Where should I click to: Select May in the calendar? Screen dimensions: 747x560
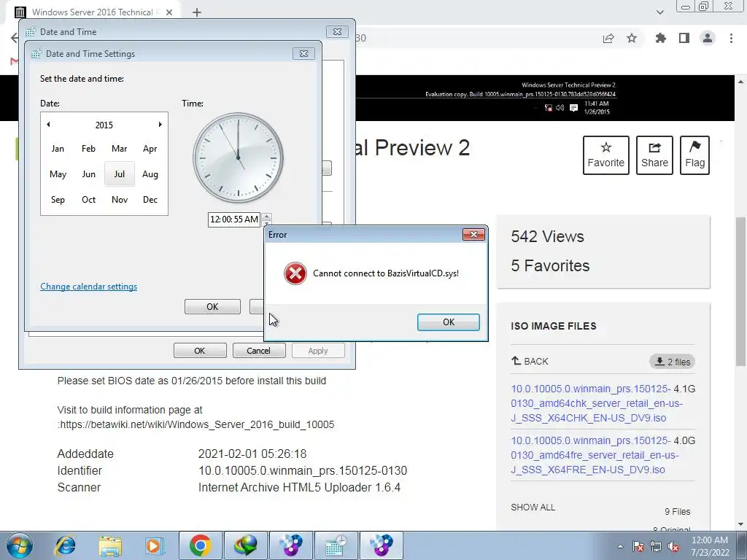pyautogui.click(x=58, y=174)
